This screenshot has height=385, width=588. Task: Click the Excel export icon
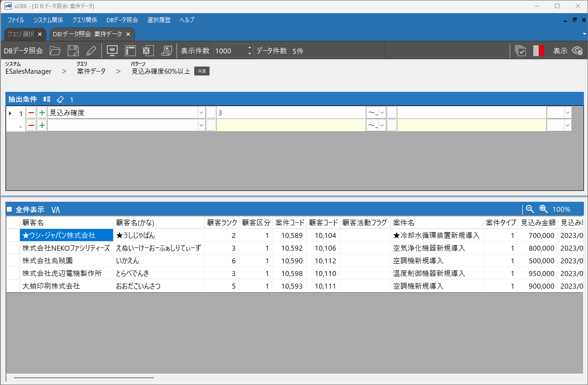click(148, 51)
